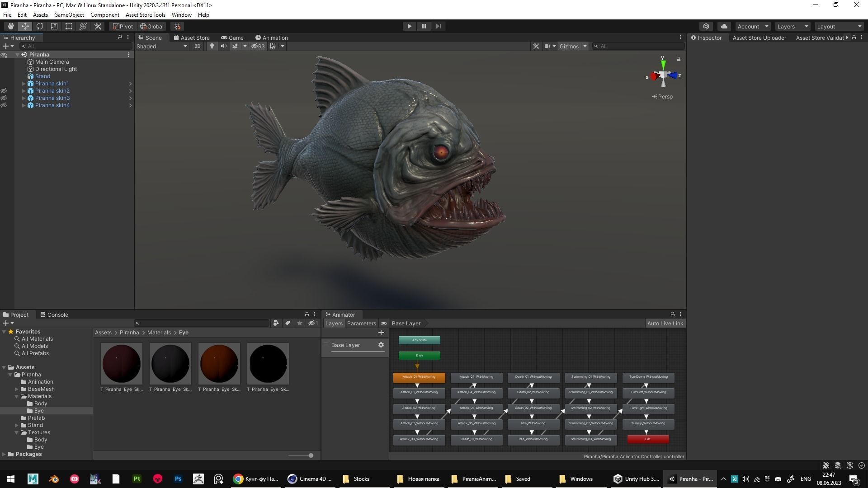This screenshot has width=868, height=488.
Task: Click the Pause button
Action: pyautogui.click(x=424, y=26)
